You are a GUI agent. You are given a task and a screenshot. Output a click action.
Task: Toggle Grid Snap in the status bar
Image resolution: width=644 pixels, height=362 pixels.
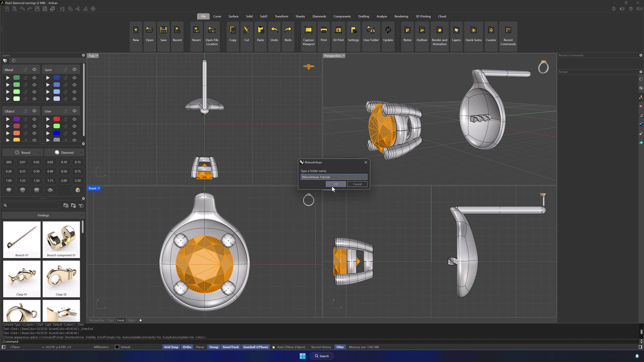click(171, 347)
